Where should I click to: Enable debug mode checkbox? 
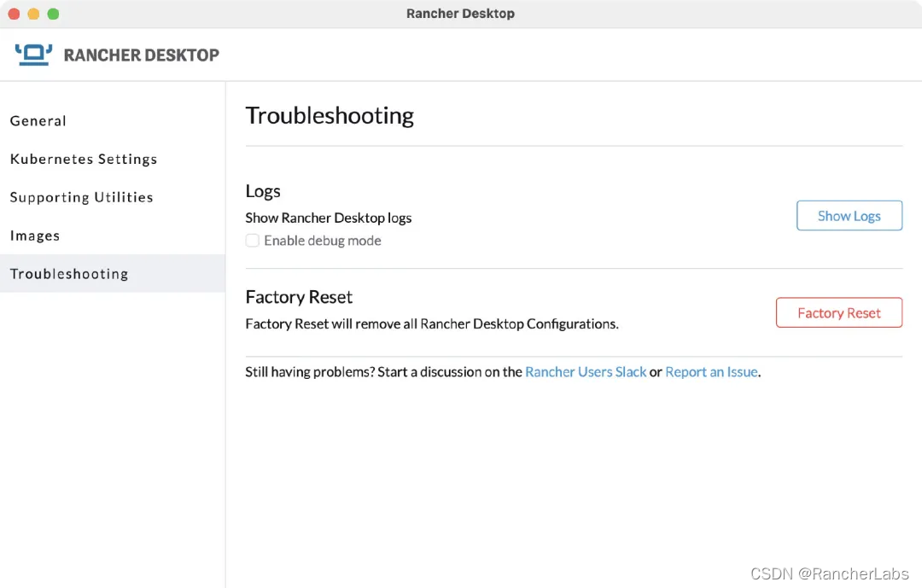252,241
